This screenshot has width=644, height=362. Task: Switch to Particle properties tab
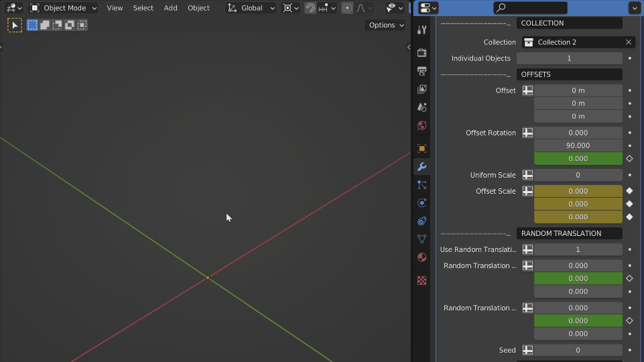pos(422,184)
